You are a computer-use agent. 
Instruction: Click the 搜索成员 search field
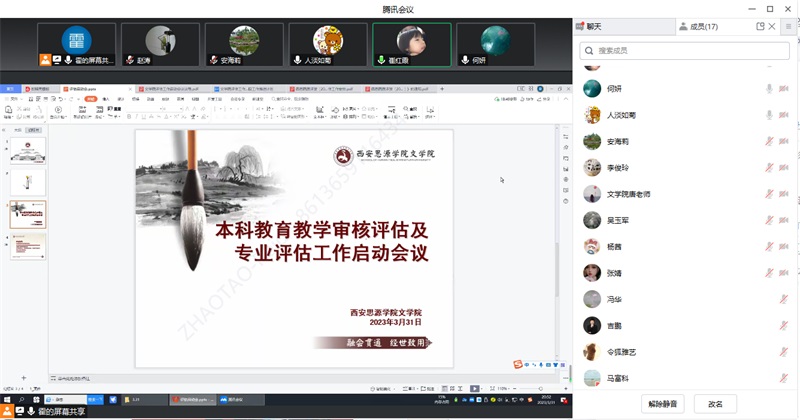(x=684, y=51)
